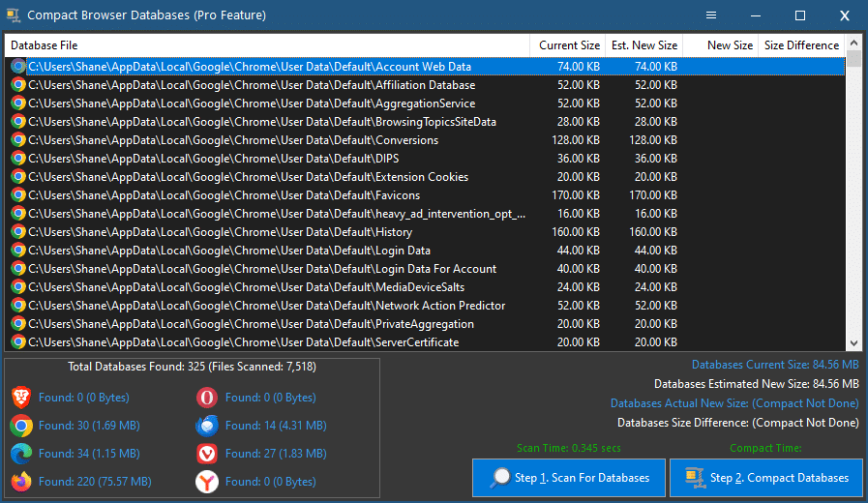Click the list scrollbar down arrow

[853, 343]
